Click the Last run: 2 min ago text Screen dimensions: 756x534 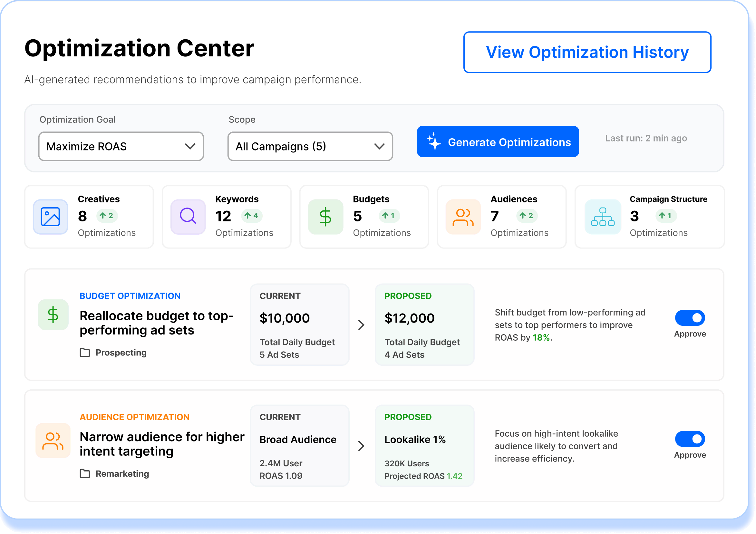(x=646, y=138)
